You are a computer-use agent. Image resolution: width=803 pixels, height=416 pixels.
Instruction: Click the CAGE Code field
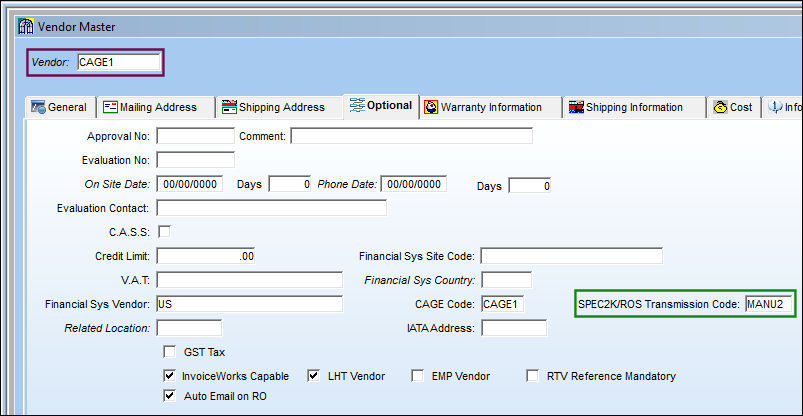[x=503, y=304]
